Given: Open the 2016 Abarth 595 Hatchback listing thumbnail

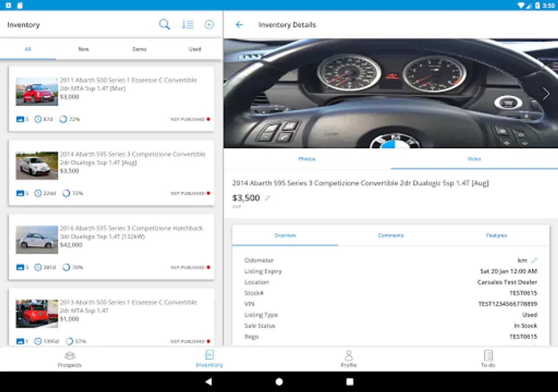Looking at the screenshot, I should tap(37, 240).
